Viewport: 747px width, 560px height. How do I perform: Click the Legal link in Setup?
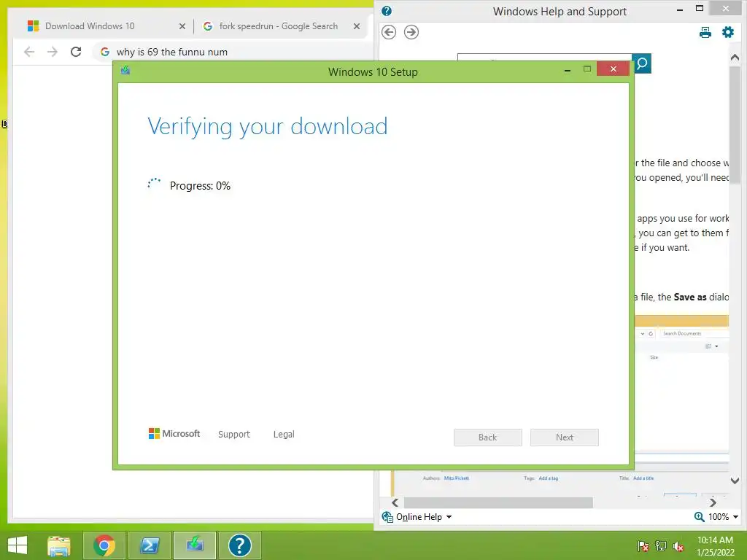point(284,435)
